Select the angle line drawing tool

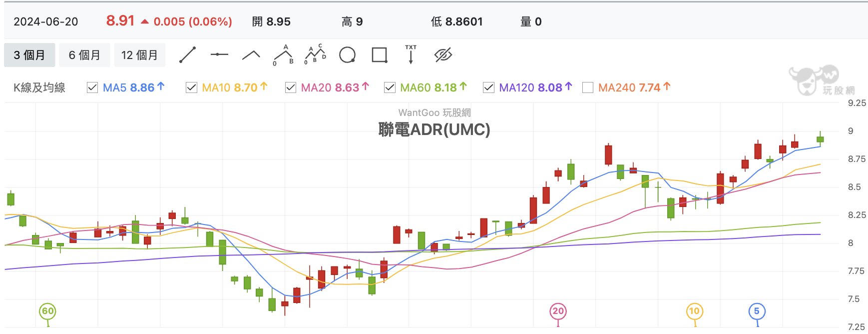(x=251, y=55)
